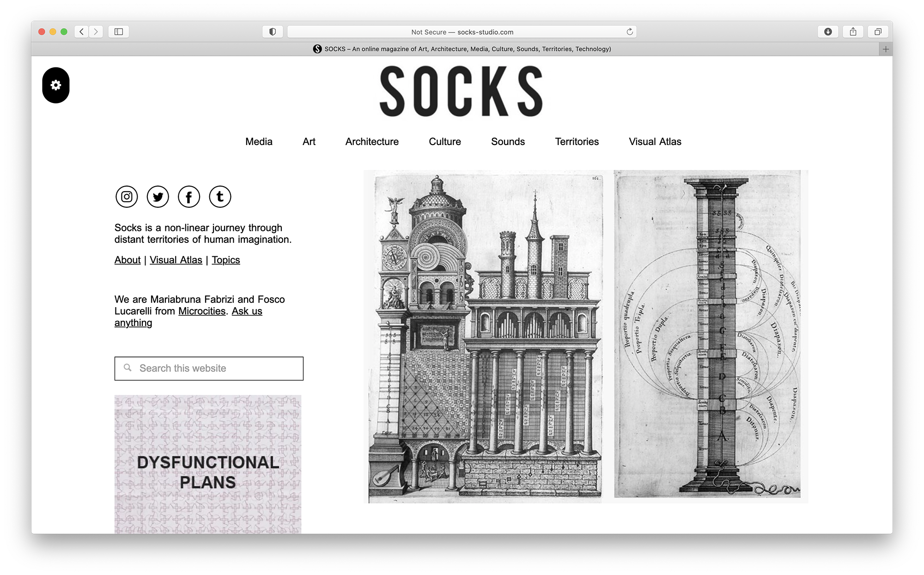Minimize the Safari window with yellow button
This screenshot has width=924, height=575.
(53, 32)
